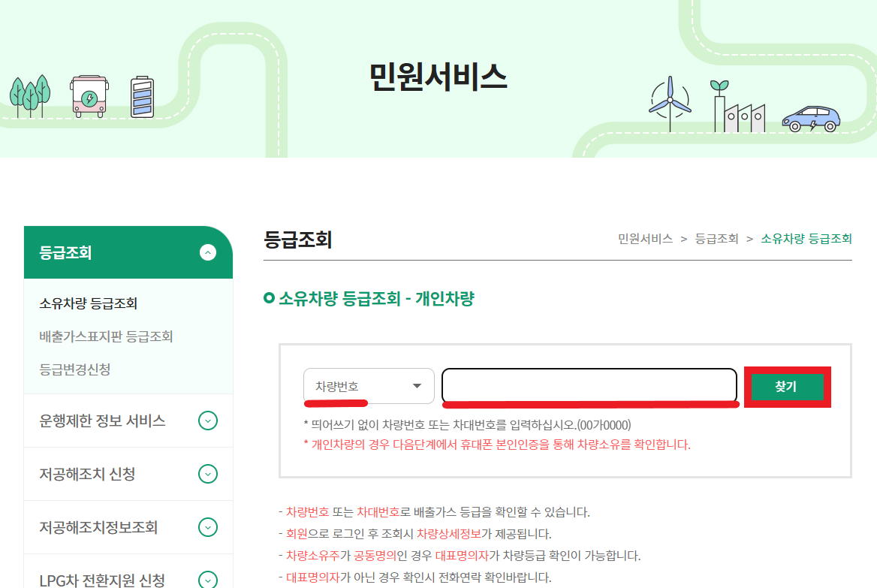The image size is (877, 588).
Task: Click the 민원서비스 page title
Action: (438, 77)
